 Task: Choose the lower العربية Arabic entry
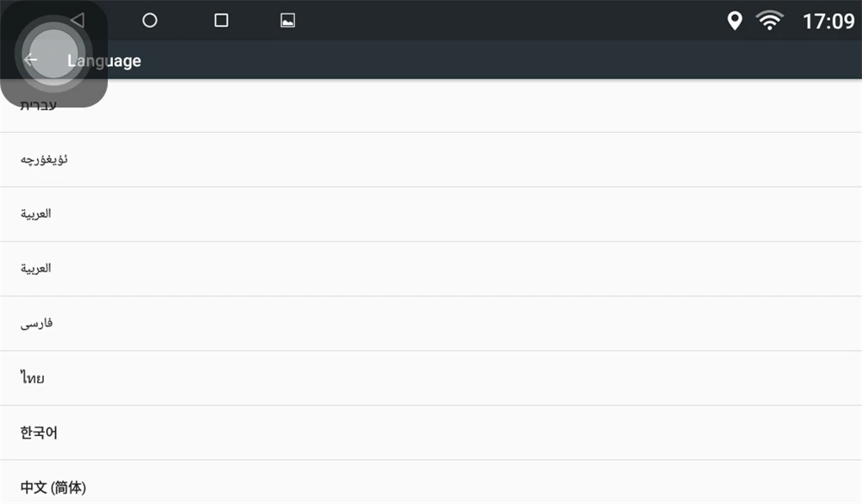pos(431,269)
